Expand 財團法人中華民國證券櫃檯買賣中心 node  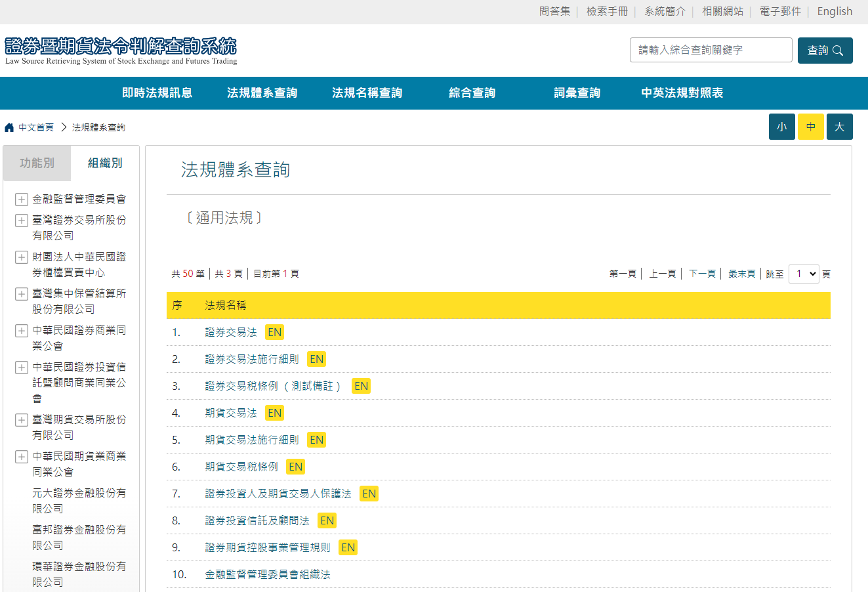(x=22, y=257)
